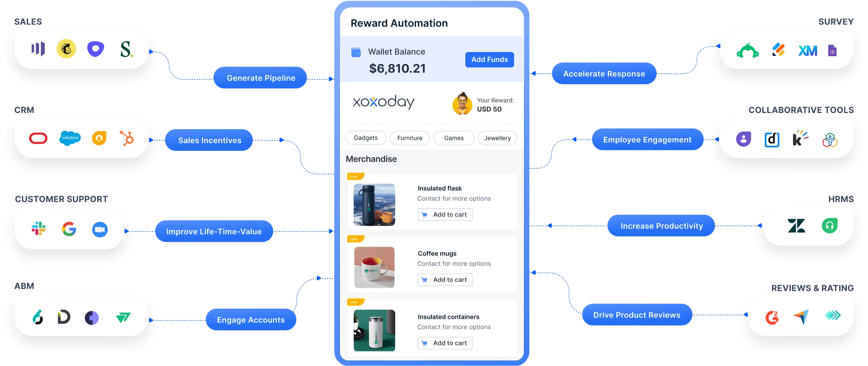Add Insulated flask to cart
The width and height of the screenshot is (868, 366).
[x=445, y=214]
